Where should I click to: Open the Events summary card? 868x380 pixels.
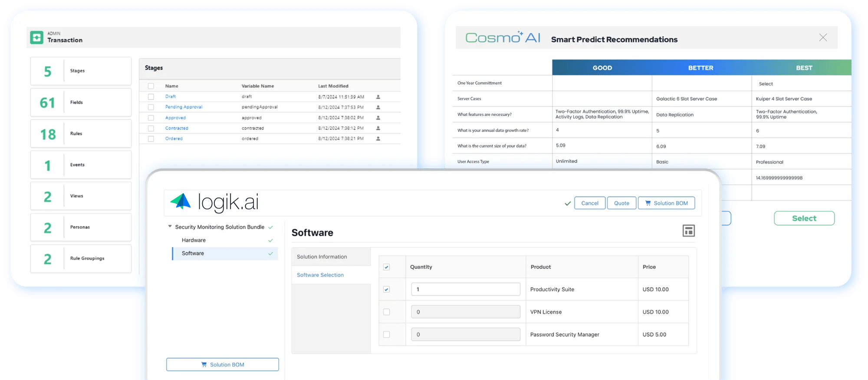[x=81, y=165]
